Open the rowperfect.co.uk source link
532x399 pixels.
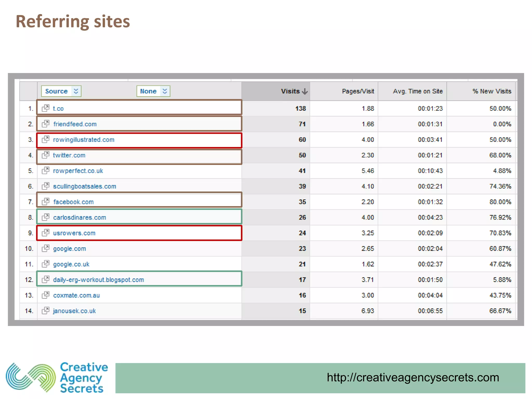coord(78,171)
